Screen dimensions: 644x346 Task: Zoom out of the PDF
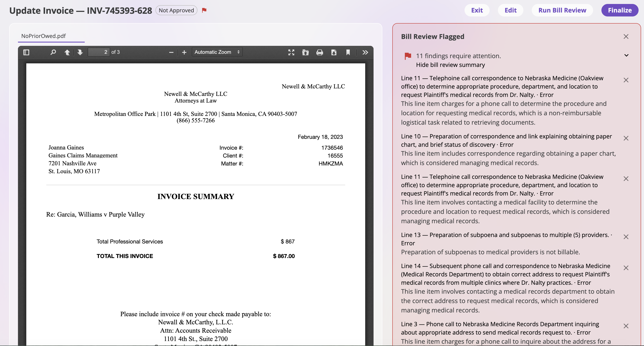coord(171,52)
